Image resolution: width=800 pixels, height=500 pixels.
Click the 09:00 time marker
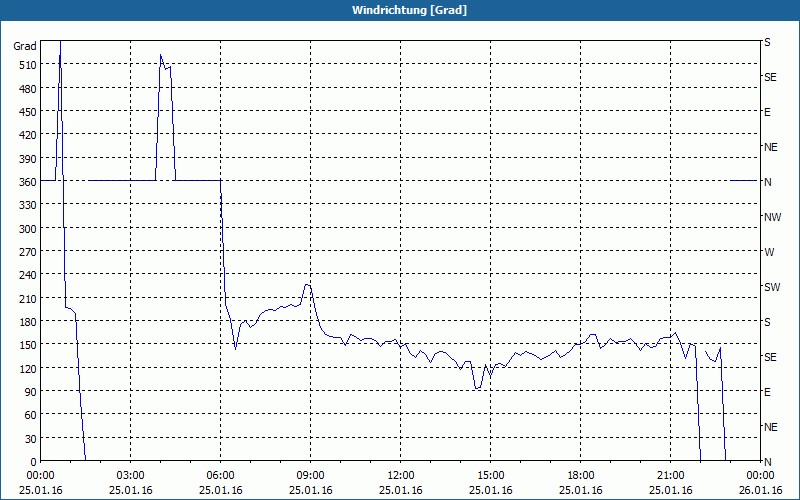click(310, 476)
